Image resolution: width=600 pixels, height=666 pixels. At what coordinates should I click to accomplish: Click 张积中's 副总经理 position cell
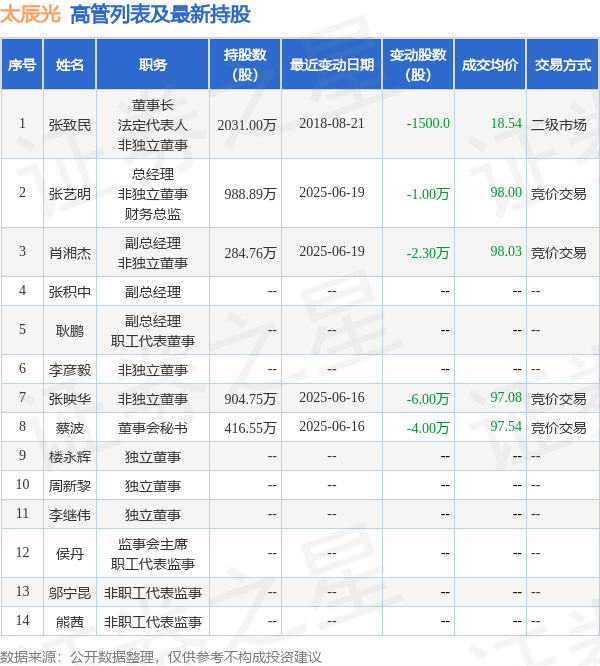153,292
